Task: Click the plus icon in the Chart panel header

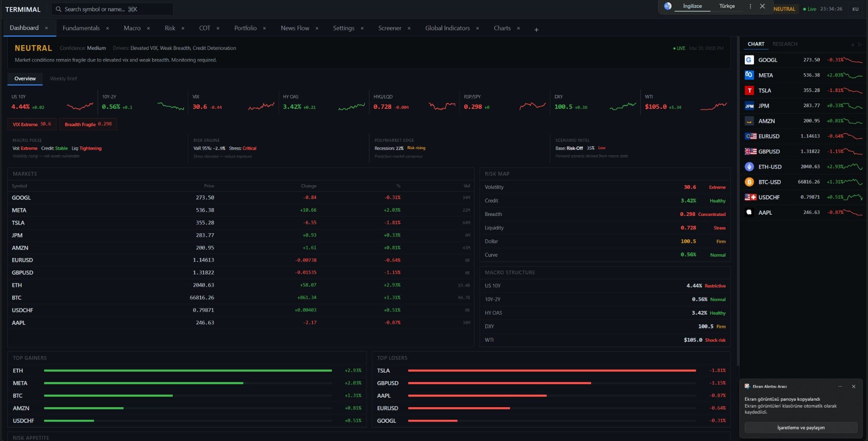Action: click(x=852, y=44)
